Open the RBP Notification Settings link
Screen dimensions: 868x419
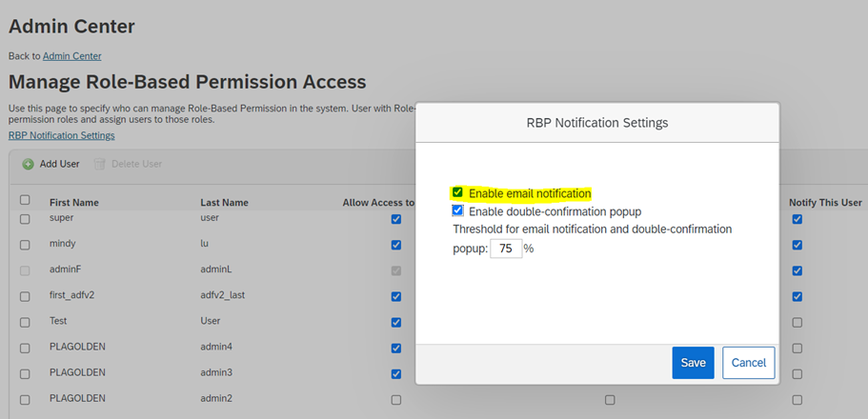click(x=61, y=135)
